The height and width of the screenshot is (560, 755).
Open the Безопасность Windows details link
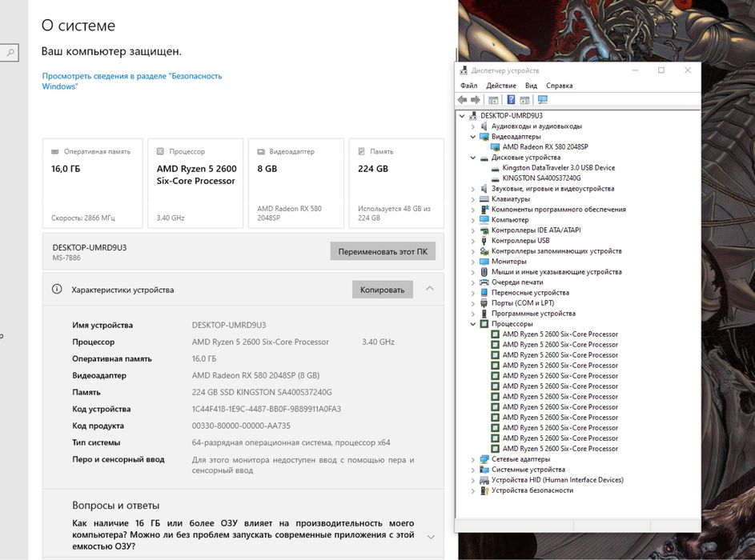click(132, 81)
